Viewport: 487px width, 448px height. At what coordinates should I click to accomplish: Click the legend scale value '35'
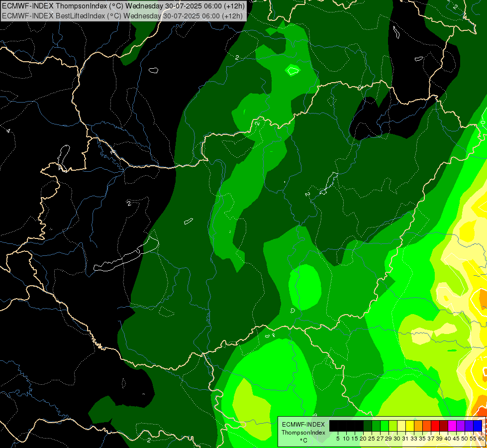click(x=422, y=439)
